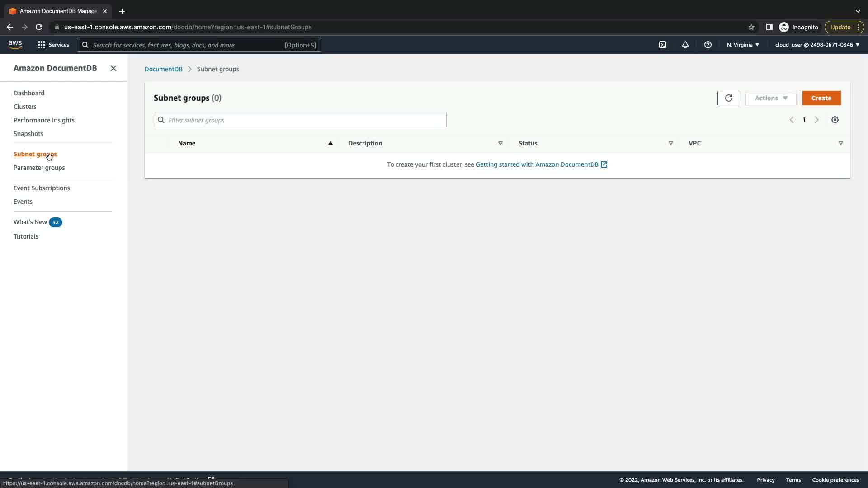The image size is (868, 488).
Task: Click the orange Create button
Action: point(821,98)
